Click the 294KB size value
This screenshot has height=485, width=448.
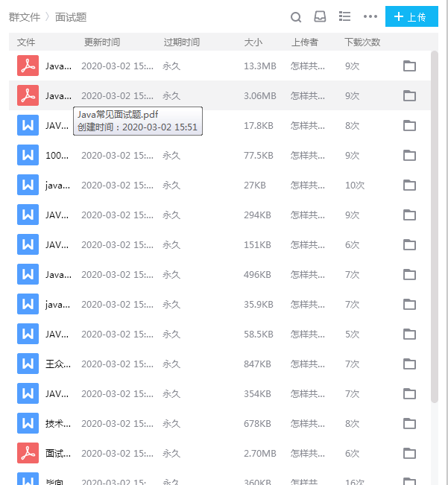[257, 215]
